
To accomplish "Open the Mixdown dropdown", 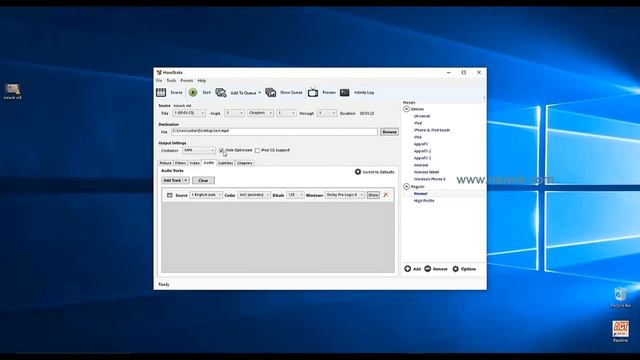I will [344, 195].
